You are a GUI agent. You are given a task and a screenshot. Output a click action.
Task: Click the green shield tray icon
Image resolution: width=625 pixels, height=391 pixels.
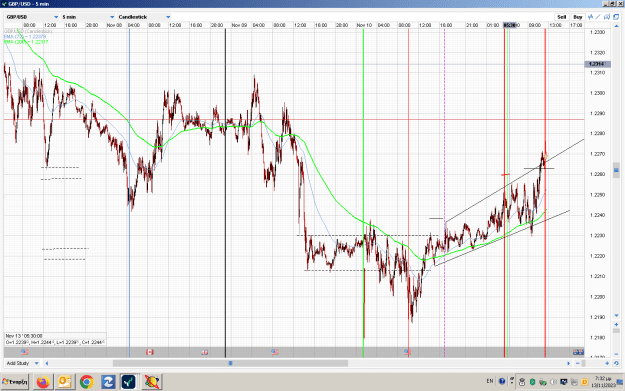click(x=532, y=382)
